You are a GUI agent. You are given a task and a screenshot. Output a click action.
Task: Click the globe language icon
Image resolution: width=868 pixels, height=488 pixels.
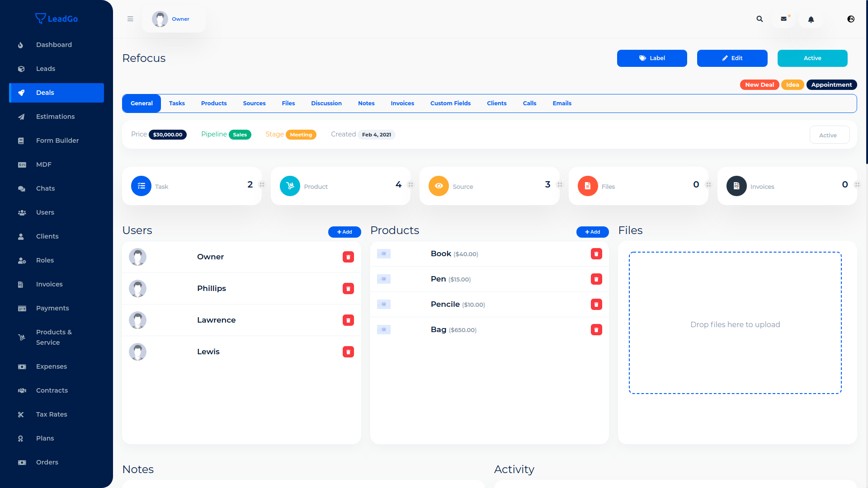click(x=851, y=19)
